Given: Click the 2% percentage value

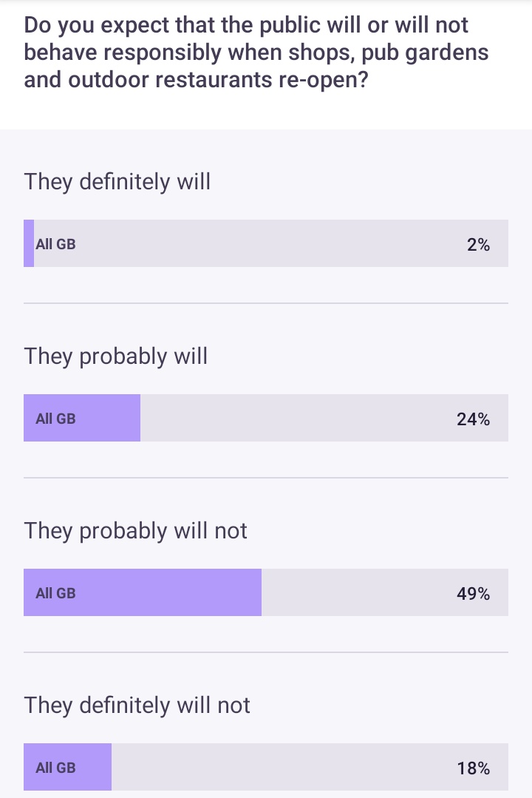Looking at the screenshot, I should coord(478,245).
